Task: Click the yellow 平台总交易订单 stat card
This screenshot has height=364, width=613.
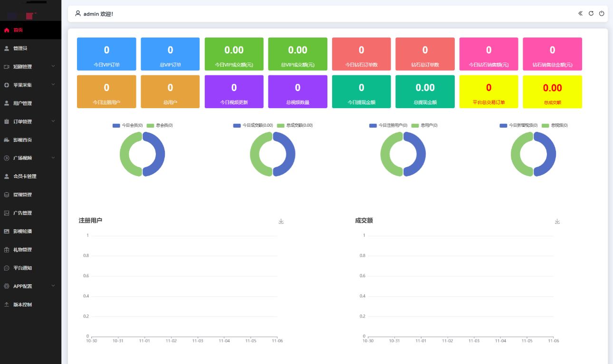Action: tap(488, 92)
